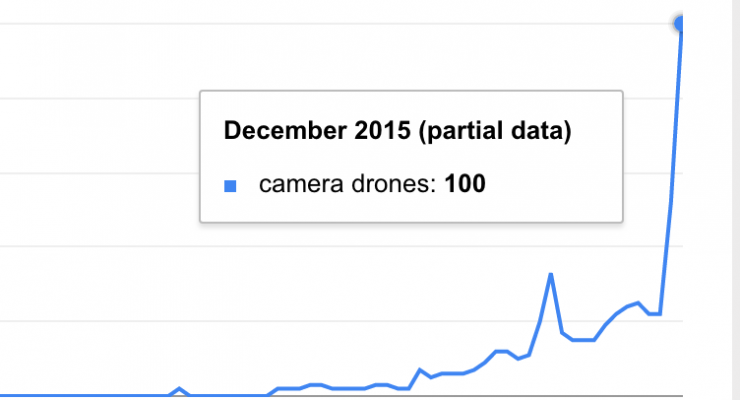Click the tiny early bump on the trend line

click(x=179, y=390)
